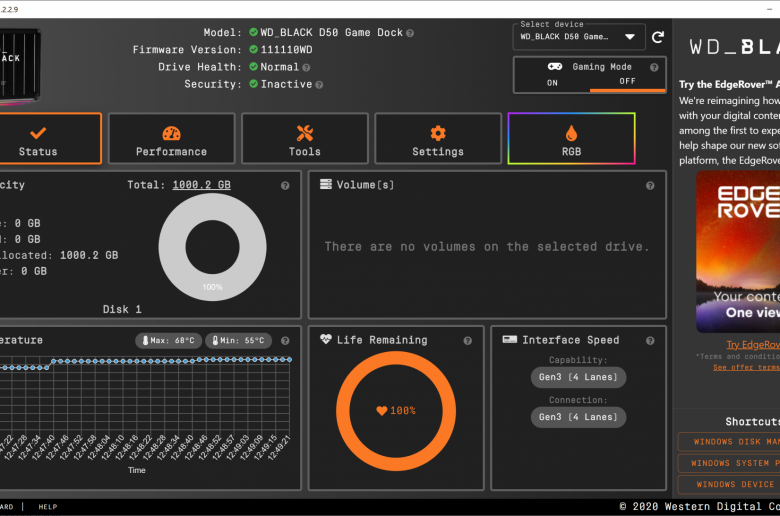This screenshot has width=780, height=516.
Task: Open Windows Device shortcut button
Action: [x=729, y=484]
